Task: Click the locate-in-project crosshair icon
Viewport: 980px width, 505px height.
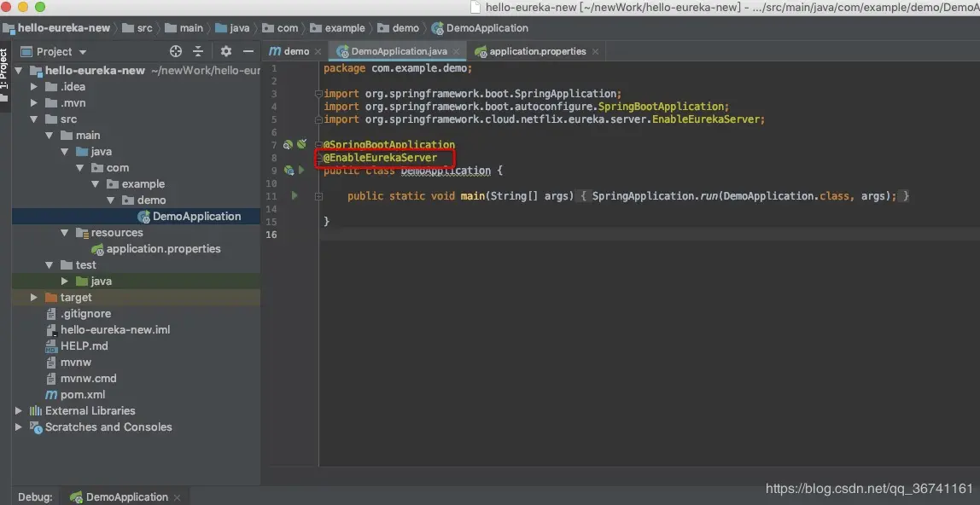Action: [176, 52]
